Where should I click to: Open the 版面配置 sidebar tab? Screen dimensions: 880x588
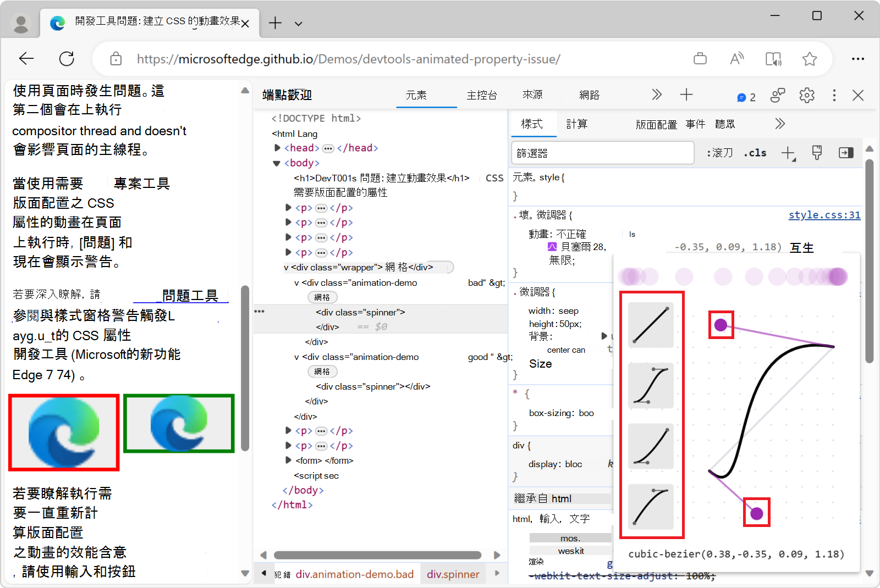pyautogui.click(x=656, y=125)
